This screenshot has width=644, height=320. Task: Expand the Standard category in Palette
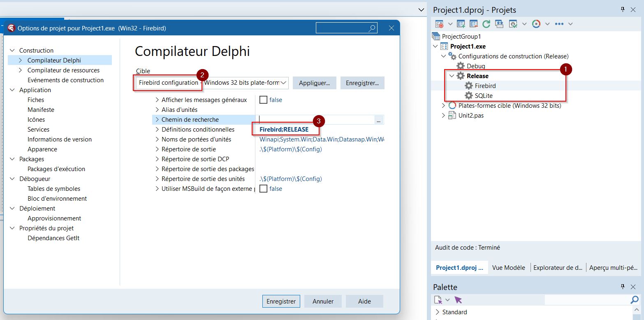tap(437, 312)
